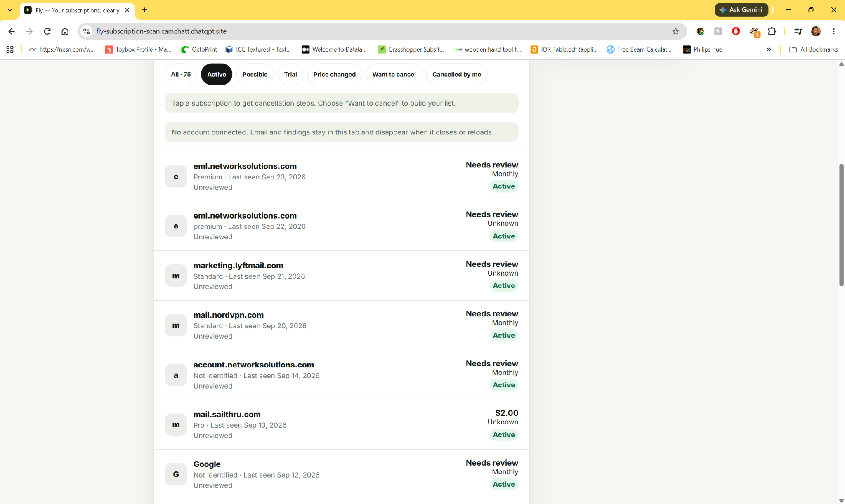
Task: Select the All · 75 filter
Action: (x=181, y=74)
